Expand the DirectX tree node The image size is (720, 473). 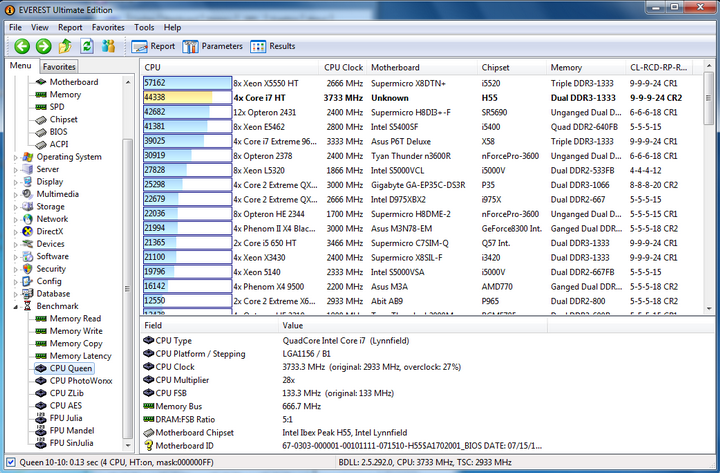[15, 232]
